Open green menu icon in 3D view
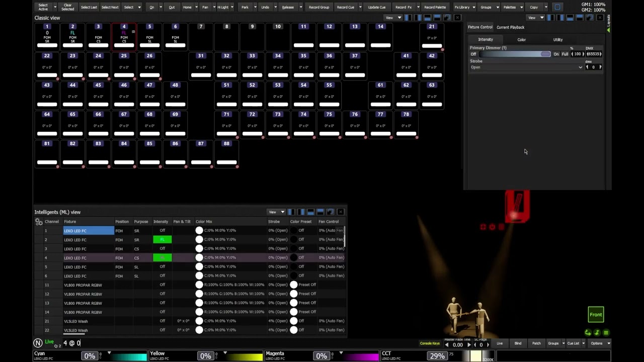 pyautogui.click(x=606, y=332)
